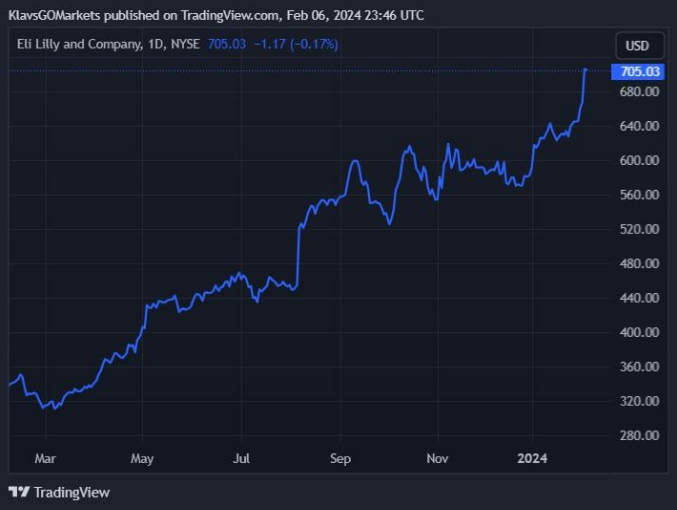The width and height of the screenshot is (677, 510).
Task: Click the 560.00 price axis label
Action: click(x=639, y=195)
